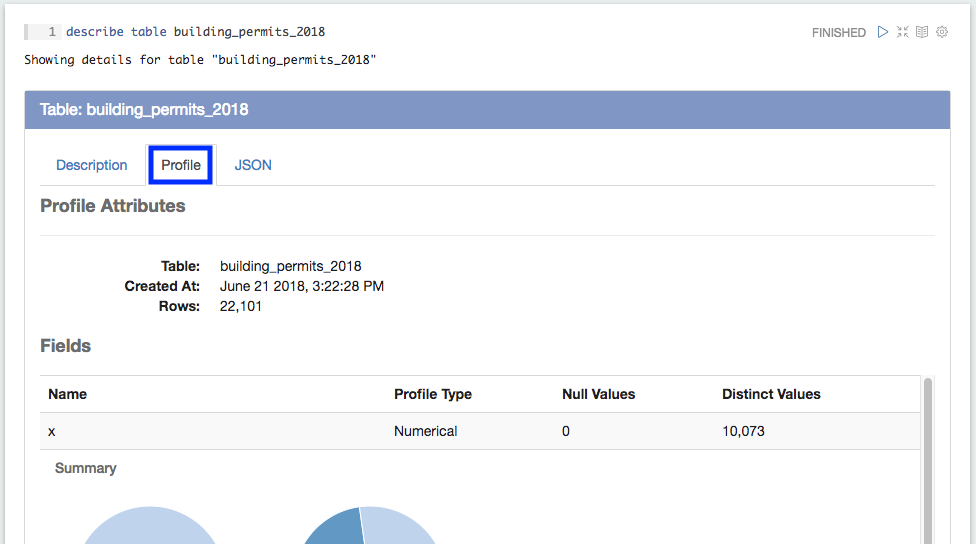Click the Fields table vertical scrollbar
This screenshot has width=976, height=544.
click(928, 459)
